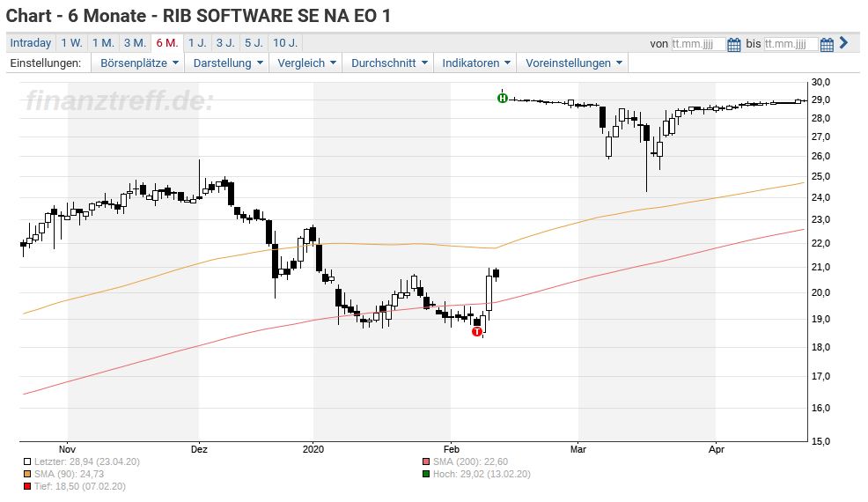Select the 1 W. time range

(71, 42)
